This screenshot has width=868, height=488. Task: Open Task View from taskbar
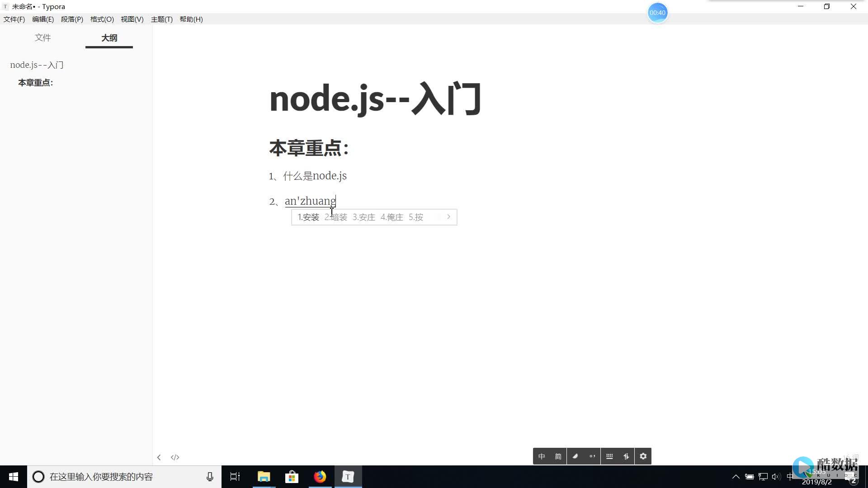235,477
